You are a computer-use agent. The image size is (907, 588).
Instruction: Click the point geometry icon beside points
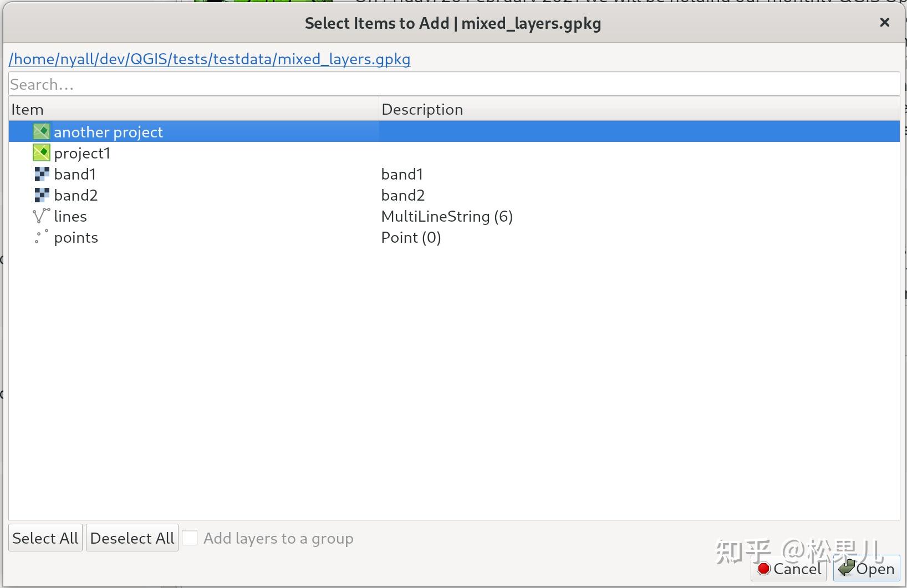pyautogui.click(x=41, y=237)
